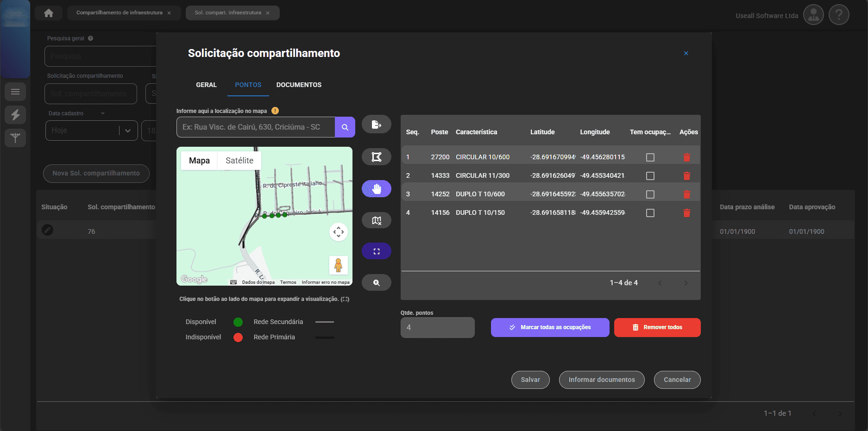Click Marcar todas as ocupações button
The height and width of the screenshot is (431, 868).
click(550, 327)
